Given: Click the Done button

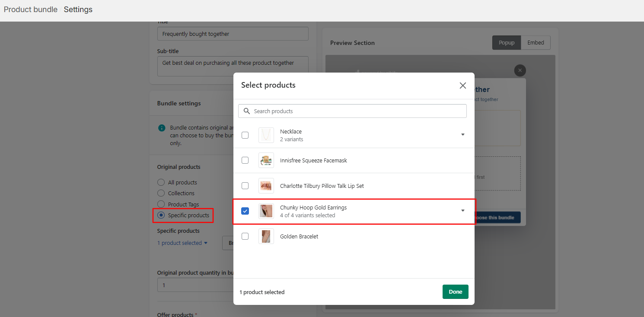Looking at the screenshot, I should [x=456, y=292].
